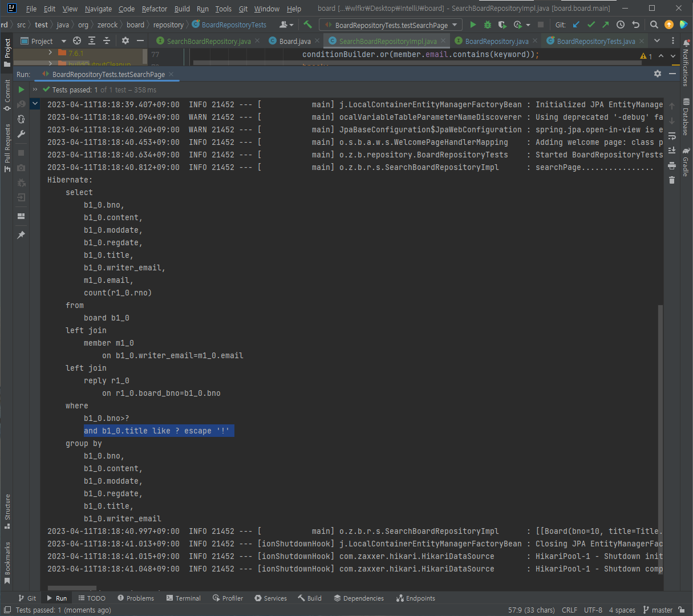
Task: Open Run panel wrench settings icon
Action: (21, 134)
